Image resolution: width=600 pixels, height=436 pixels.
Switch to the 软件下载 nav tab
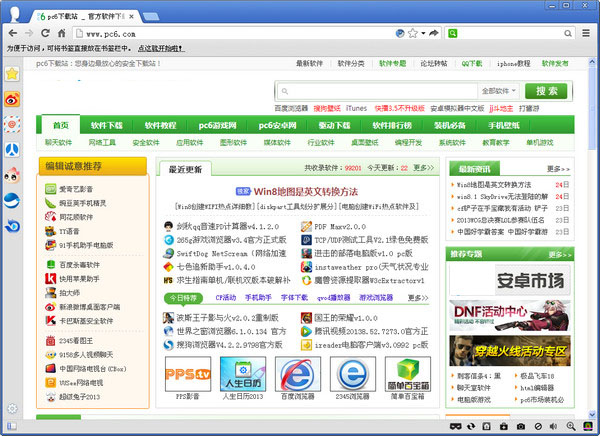pos(106,125)
